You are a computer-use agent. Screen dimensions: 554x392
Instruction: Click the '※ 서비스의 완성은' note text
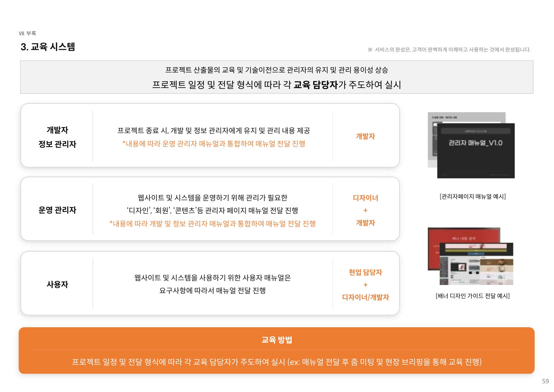449,50
